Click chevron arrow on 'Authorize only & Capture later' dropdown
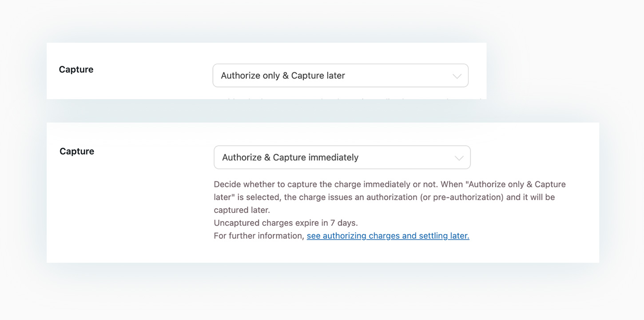The height and width of the screenshot is (320, 644). coord(457,76)
